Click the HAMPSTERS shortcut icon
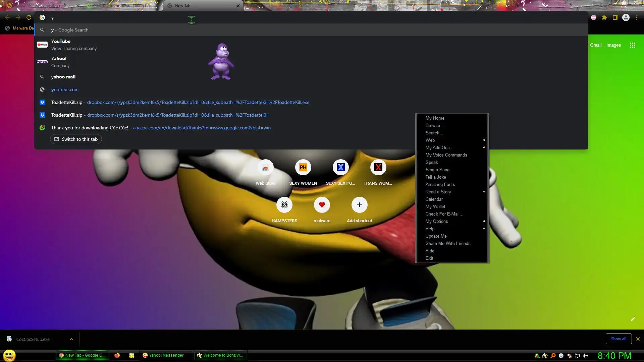Screen dimensions: 644x362 284,205
